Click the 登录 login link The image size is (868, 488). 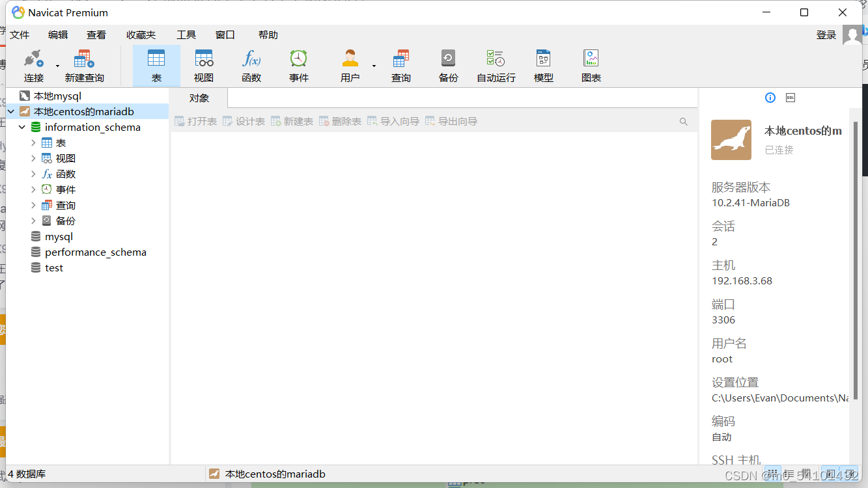(x=826, y=35)
